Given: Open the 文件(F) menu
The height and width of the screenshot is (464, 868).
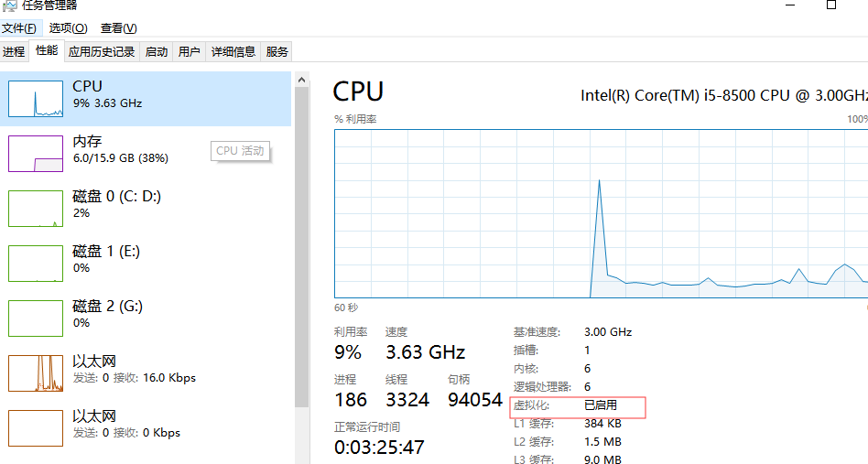Looking at the screenshot, I should (19, 28).
